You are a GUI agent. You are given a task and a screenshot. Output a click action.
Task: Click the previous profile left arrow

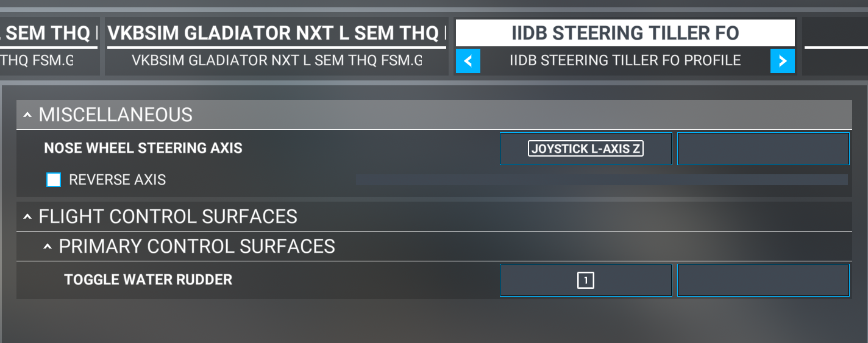click(468, 61)
